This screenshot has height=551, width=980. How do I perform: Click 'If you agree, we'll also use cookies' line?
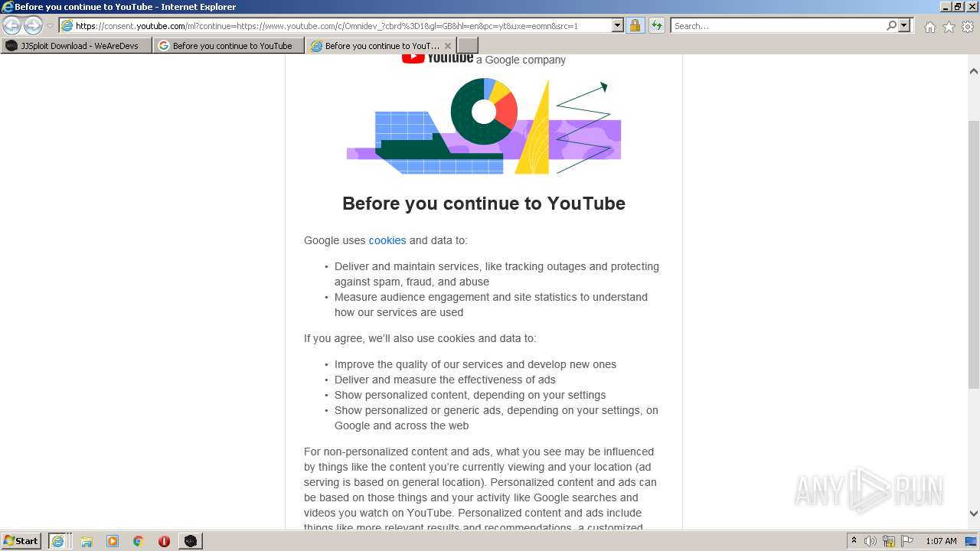420,338
